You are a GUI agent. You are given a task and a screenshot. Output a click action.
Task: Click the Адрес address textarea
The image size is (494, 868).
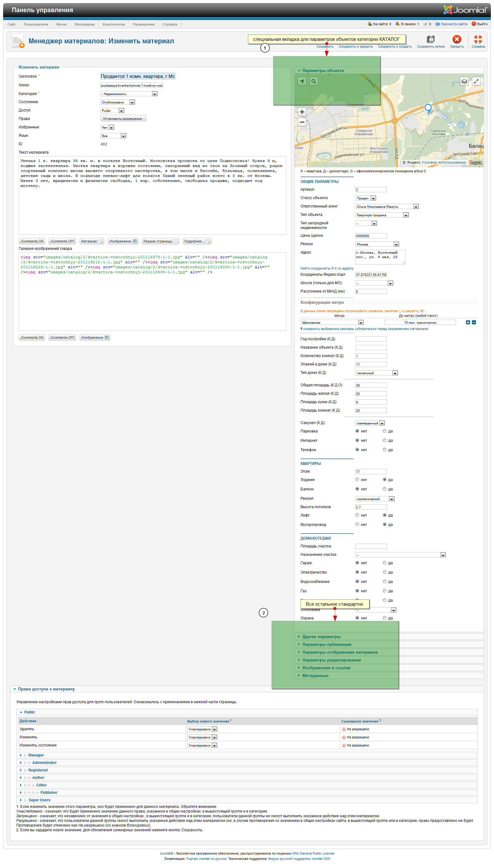380,257
